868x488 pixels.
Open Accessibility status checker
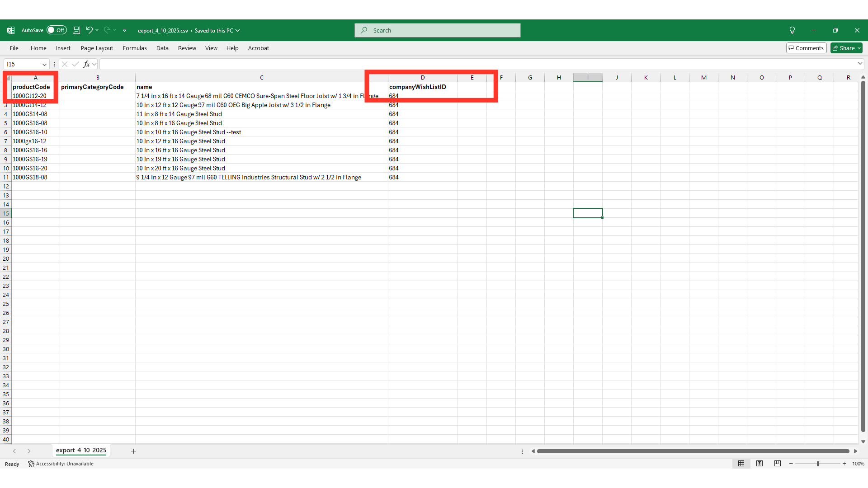tap(61, 464)
